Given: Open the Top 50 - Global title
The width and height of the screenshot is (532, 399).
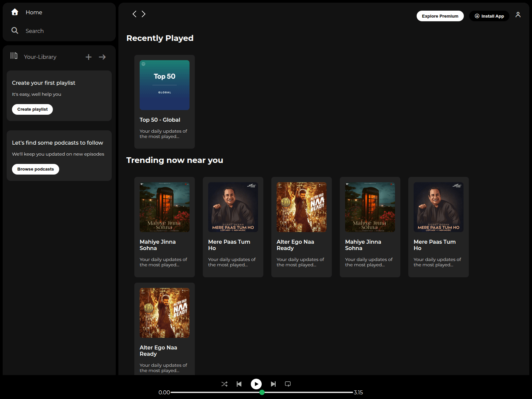Looking at the screenshot, I should coord(160,120).
